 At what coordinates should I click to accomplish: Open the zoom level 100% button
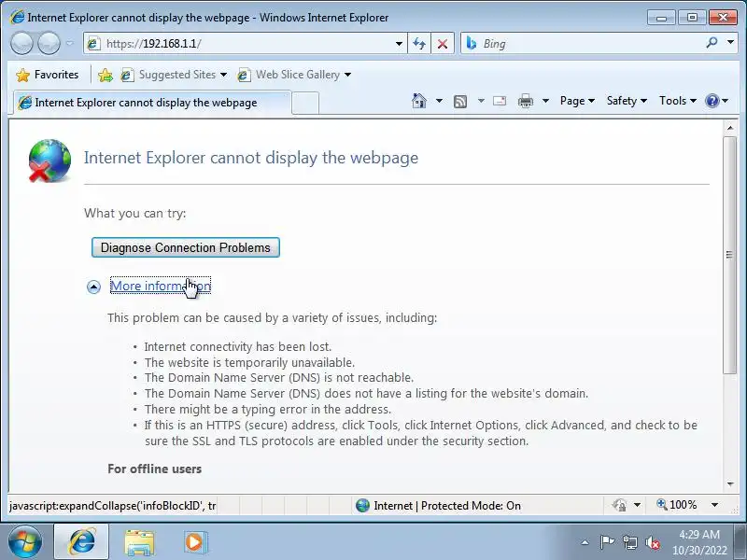676,505
